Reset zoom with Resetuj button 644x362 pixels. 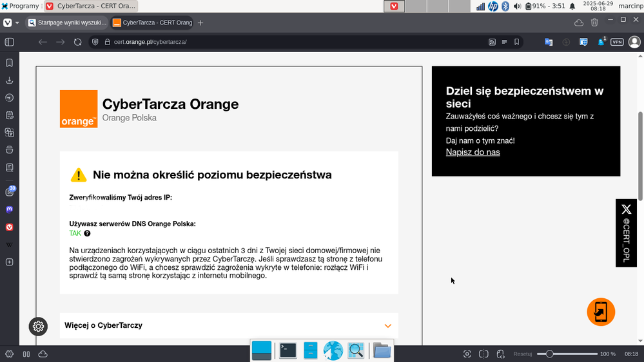pos(522,354)
